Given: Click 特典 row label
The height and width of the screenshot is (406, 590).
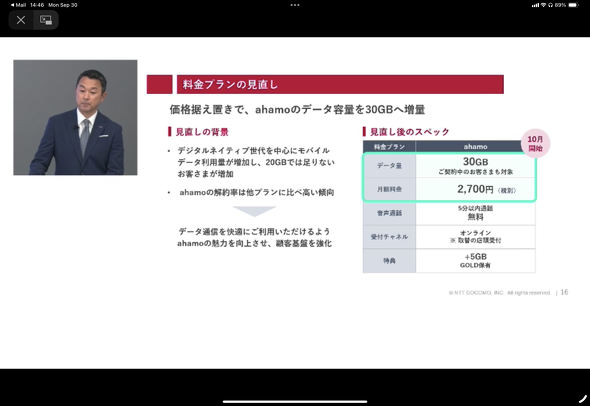Looking at the screenshot, I should tap(389, 260).
